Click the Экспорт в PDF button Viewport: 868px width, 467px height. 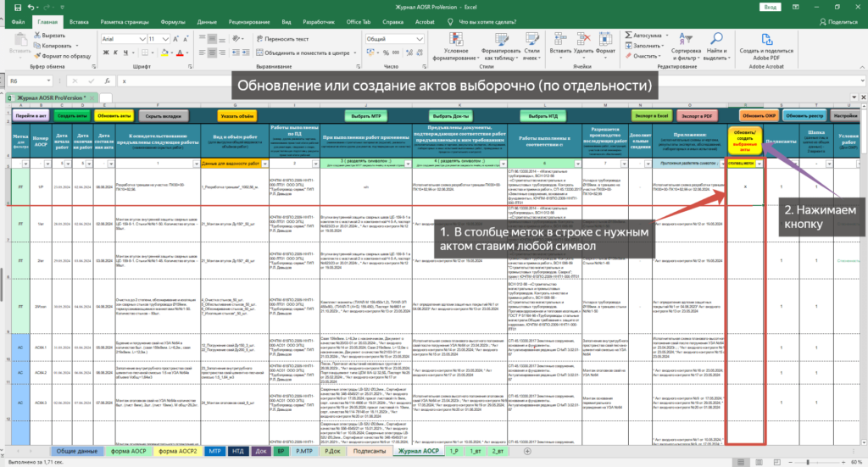coord(697,116)
